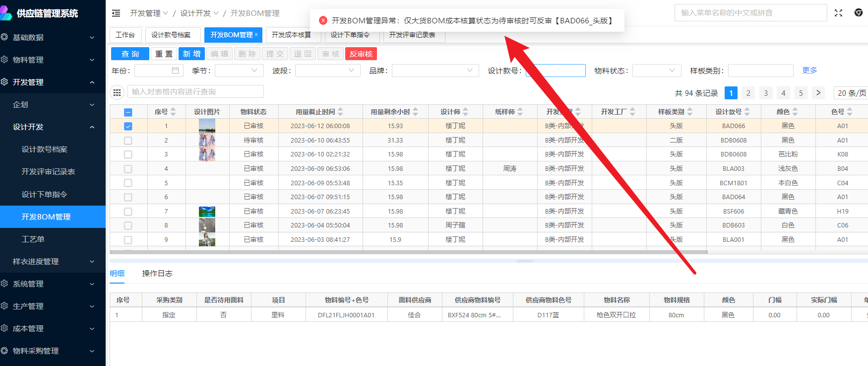Click the sort arrows on the 颜色 column
This screenshot has height=366, width=868.
pyautogui.click(x=795, y=112)
